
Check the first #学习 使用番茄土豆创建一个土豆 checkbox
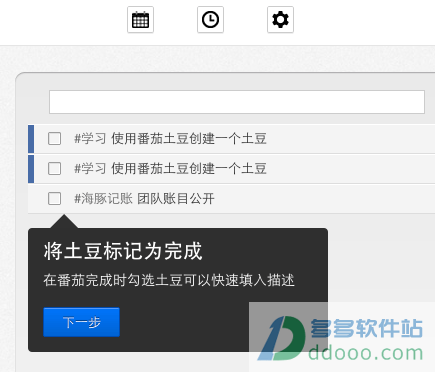pyautogui.click(x=54, y=138)
